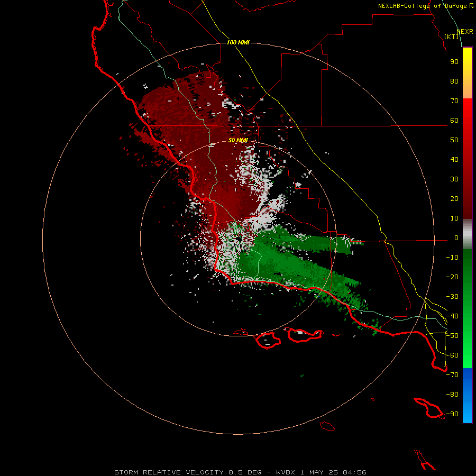476x476 pixels.
Task: Click the -90 value on velocity scale
Action: (452, 414)
